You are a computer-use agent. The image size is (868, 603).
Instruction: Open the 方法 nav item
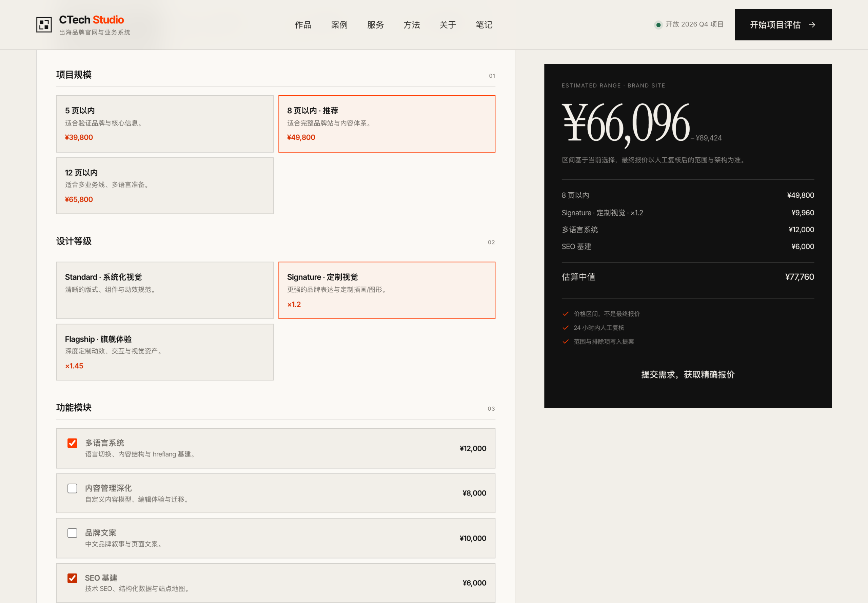[412, 25]
